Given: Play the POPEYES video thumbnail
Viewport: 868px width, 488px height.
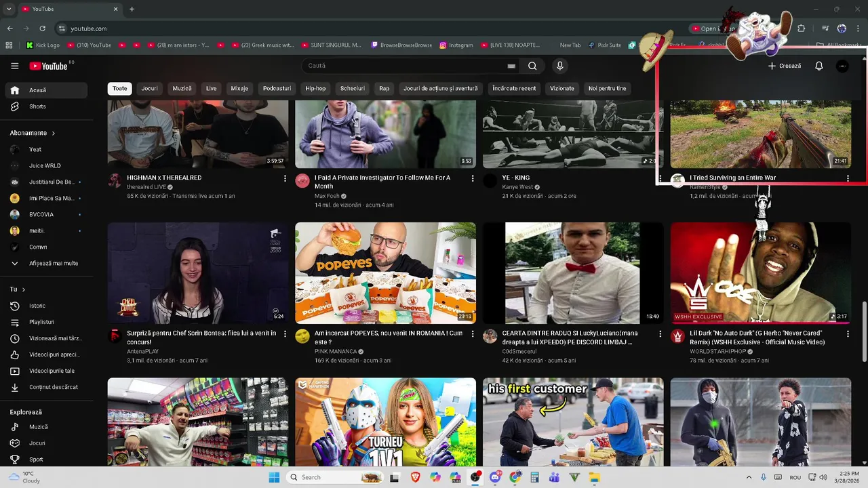Looking at the screenshot, I should pyautogui.click(x=385, y=273).
